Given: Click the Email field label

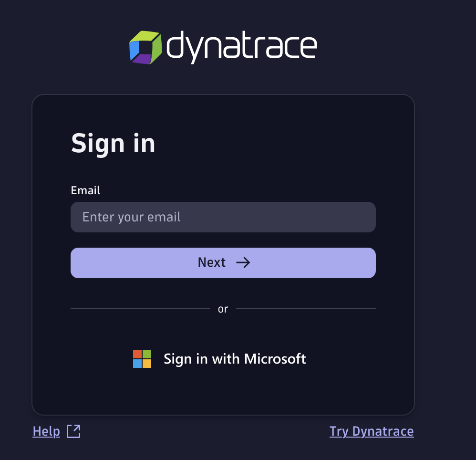Looking at the screenshot, I should point(85,190).
